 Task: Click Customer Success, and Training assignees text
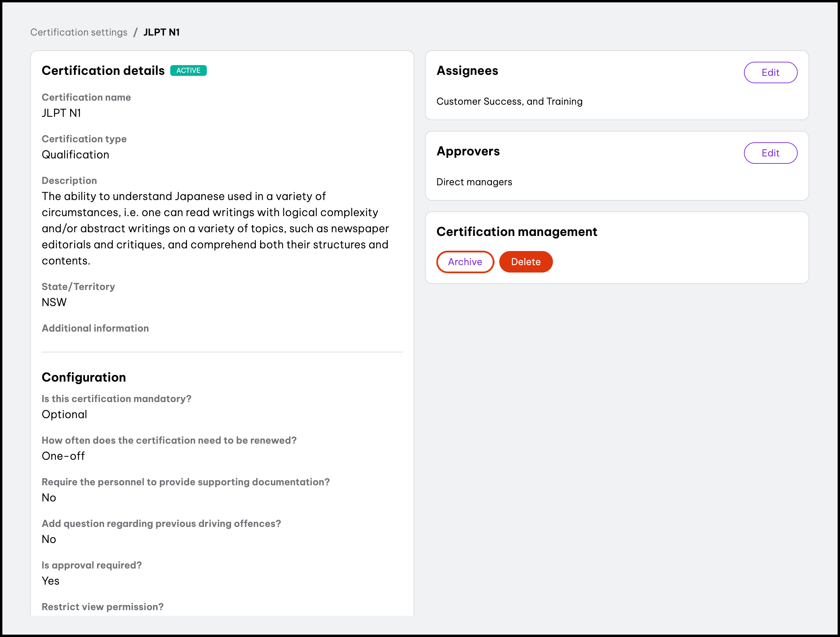(509, 101)
